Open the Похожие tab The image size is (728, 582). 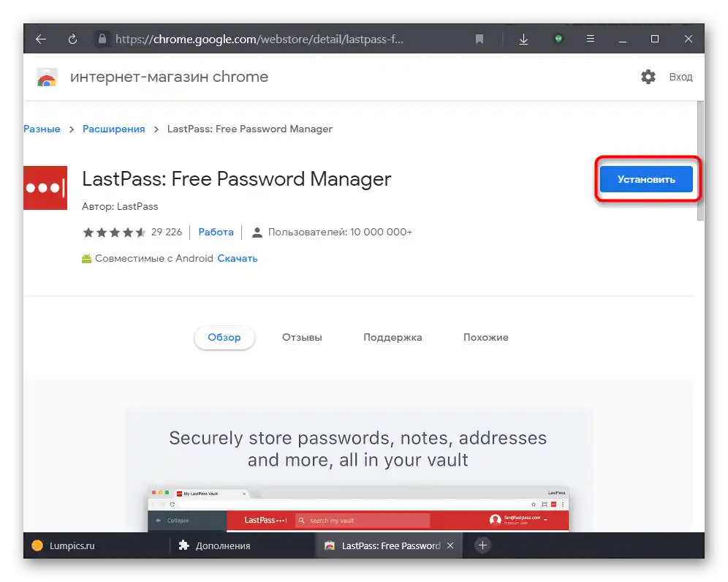485,337
